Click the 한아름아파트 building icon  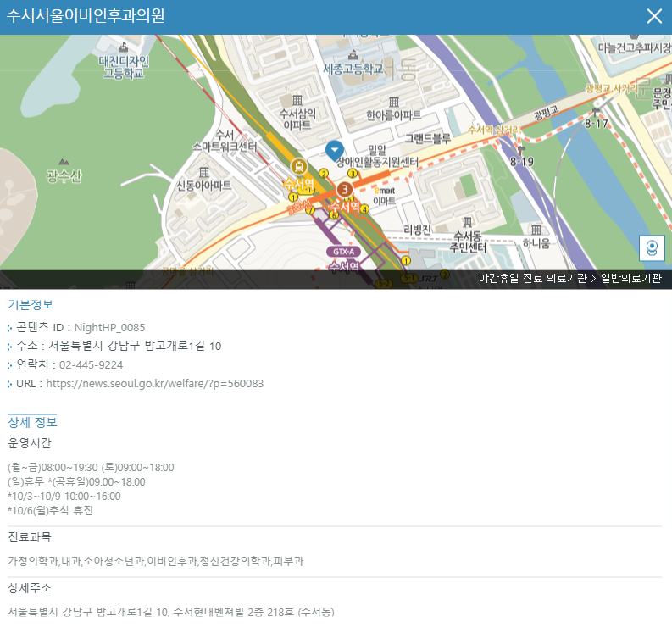(x=394, y=102)
